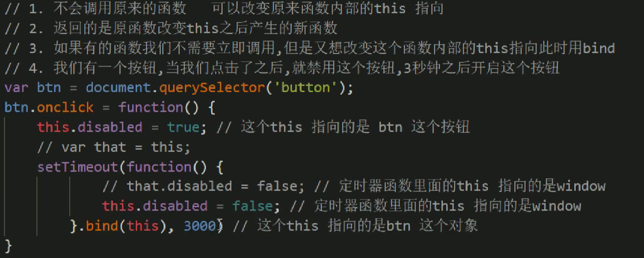Click the comment line numbered 4
The image size is (644, 258).
282,68
